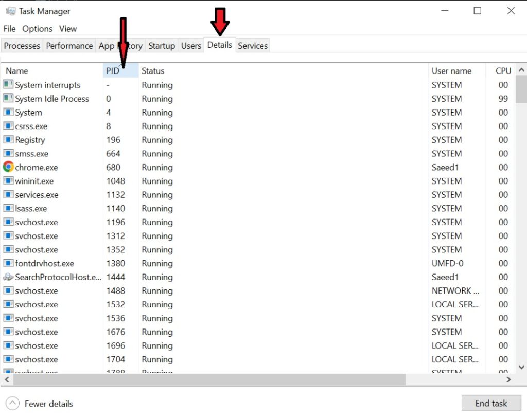Click the SearchProtocolHost.exe process icon
Image resolution: width=527 pixels, height=420 pixels.
click(x=8, y=277)
